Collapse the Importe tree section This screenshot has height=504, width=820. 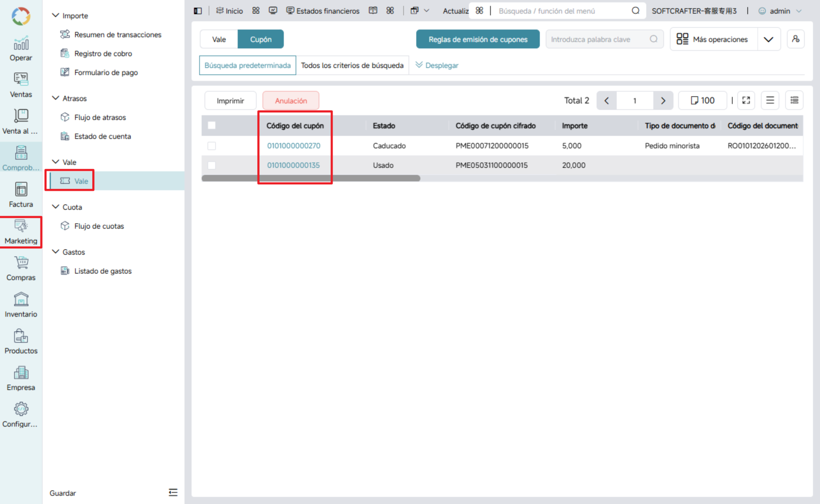pyautogui.click(x=56, y=16)
